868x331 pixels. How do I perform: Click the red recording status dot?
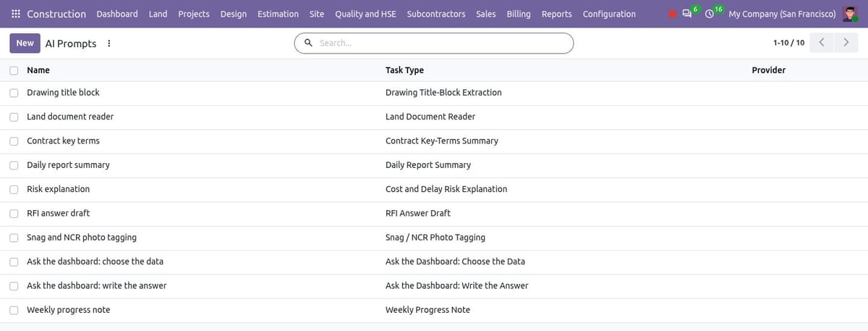[673, 14]
